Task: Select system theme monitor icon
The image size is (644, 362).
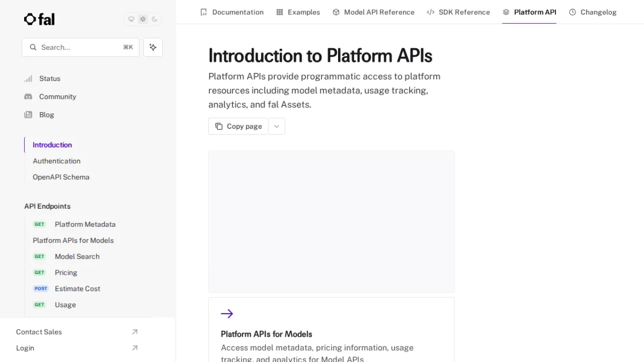Action: (x=131, y=19)
